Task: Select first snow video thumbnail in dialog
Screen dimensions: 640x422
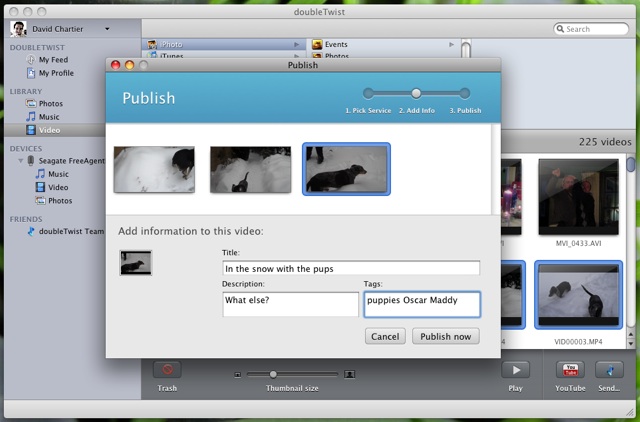Action: pos(154,169)
